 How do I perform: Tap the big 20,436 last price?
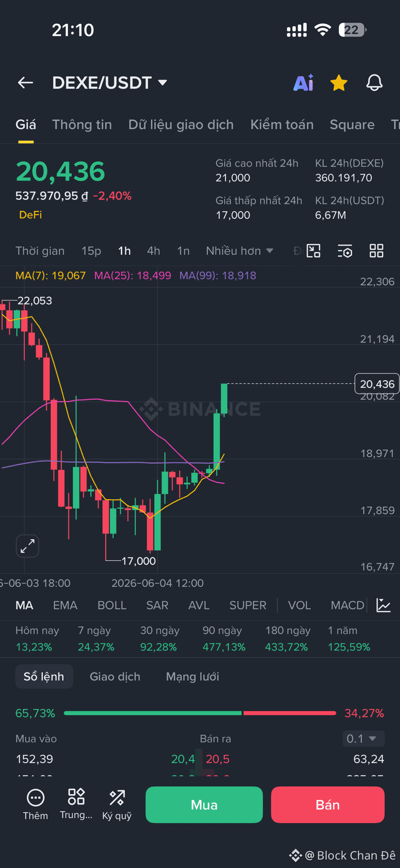tap(60, 172)
